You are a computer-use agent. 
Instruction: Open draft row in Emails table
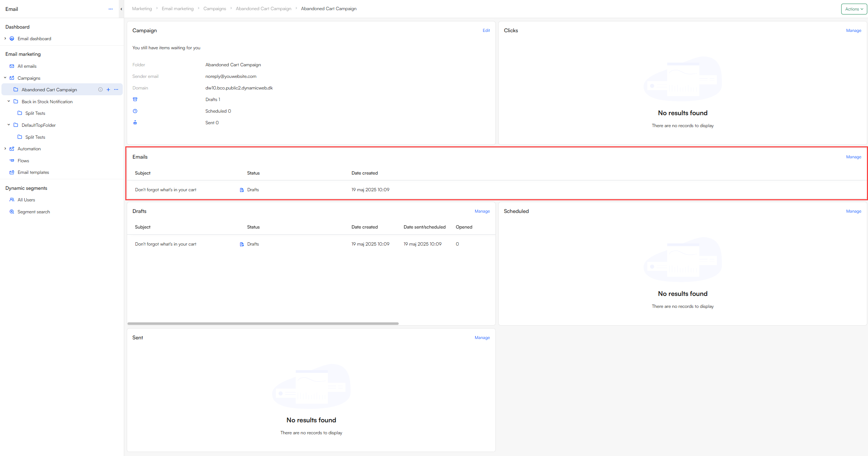tap(165, 190)
